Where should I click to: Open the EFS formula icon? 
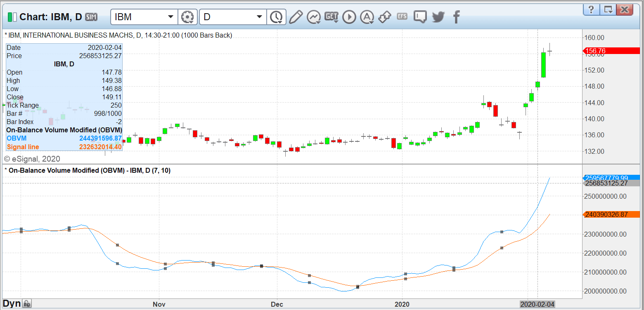(x=402, y=16)
